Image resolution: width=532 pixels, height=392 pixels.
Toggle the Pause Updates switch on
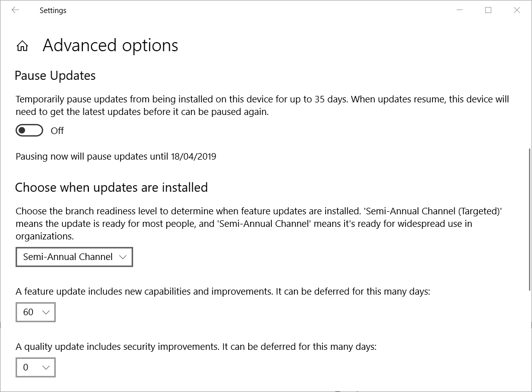click(x=30, y=130)
